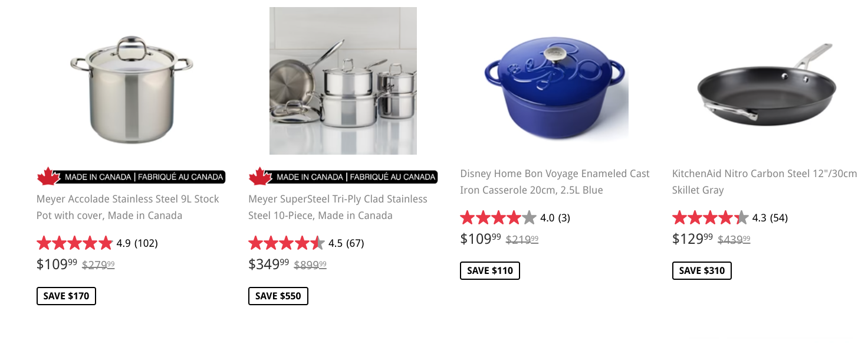Click the 4.3 star rating on skillet
The image size is (868, 343).
click(711, 218)
